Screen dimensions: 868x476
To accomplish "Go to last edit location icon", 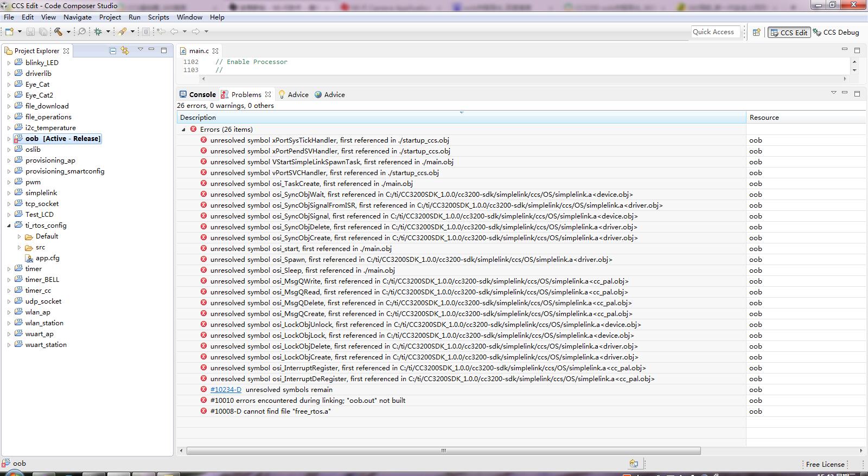I will click(x=161, y=31).
